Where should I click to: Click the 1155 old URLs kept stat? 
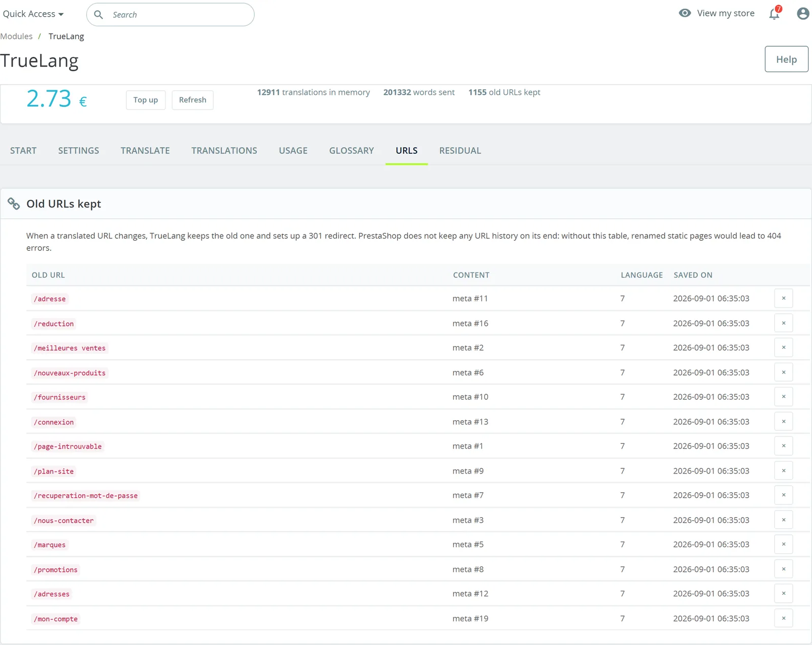click(x=504, y=92)
